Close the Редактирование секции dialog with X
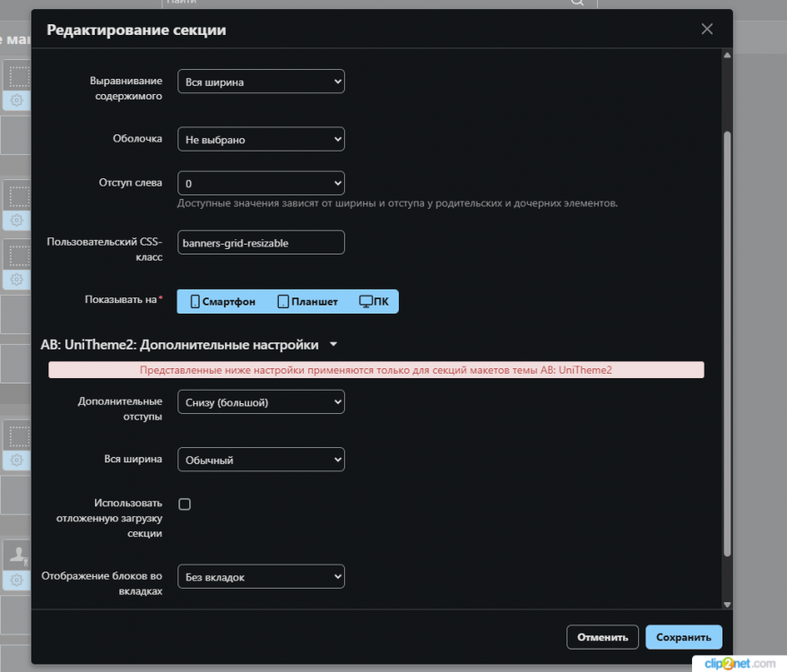 pyautogui.click(x=707, y=30)
